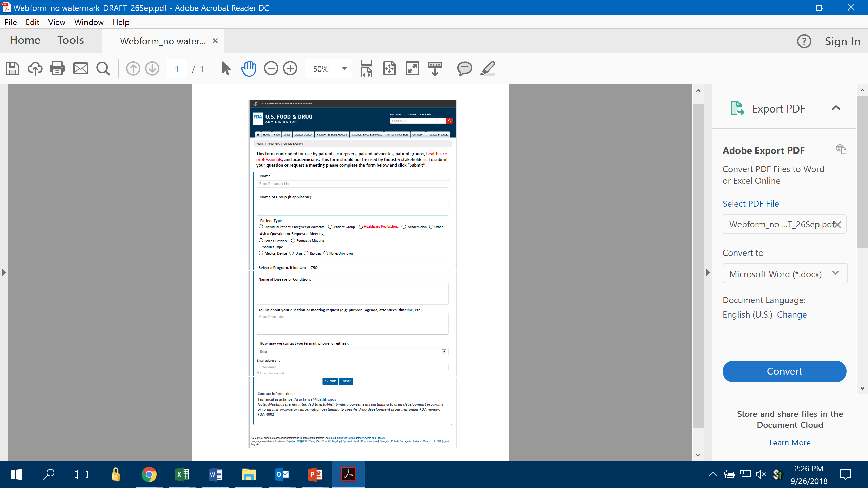The height and width of the screenshot is (488, 868).
Task: Open the Find text magnifier tool
Action: (x=103, y=69)
